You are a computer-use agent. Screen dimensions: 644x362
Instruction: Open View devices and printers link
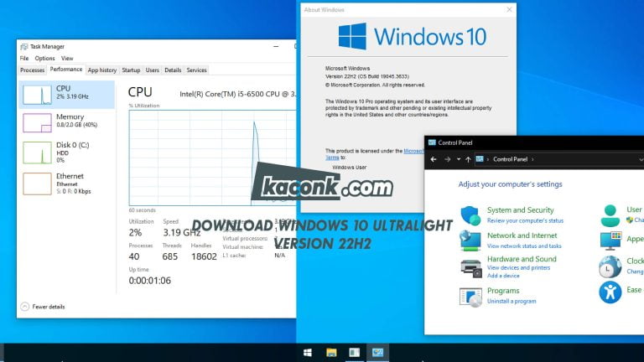(x=518, y=267)
